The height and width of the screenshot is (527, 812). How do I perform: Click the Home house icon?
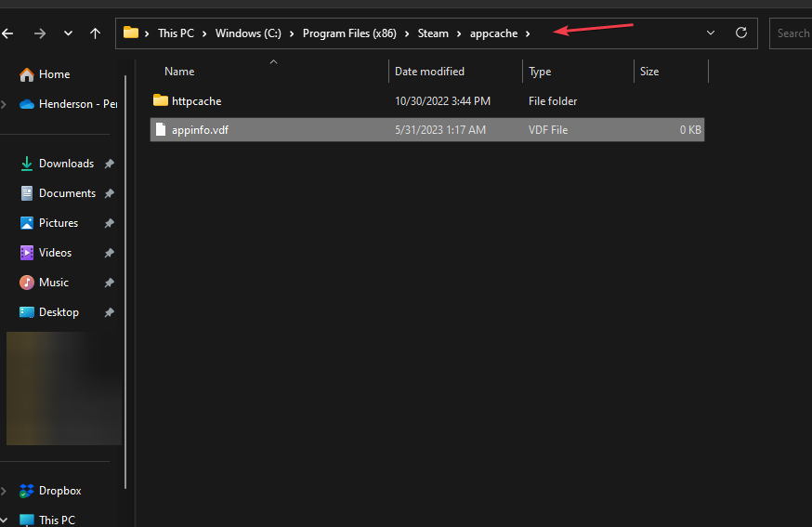point(26,74)
